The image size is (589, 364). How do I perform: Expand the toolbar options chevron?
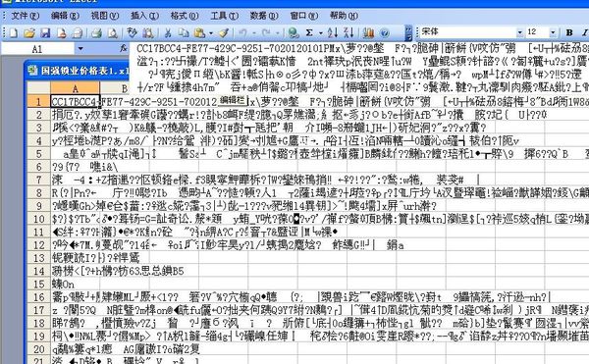click(x=408, y=32)
